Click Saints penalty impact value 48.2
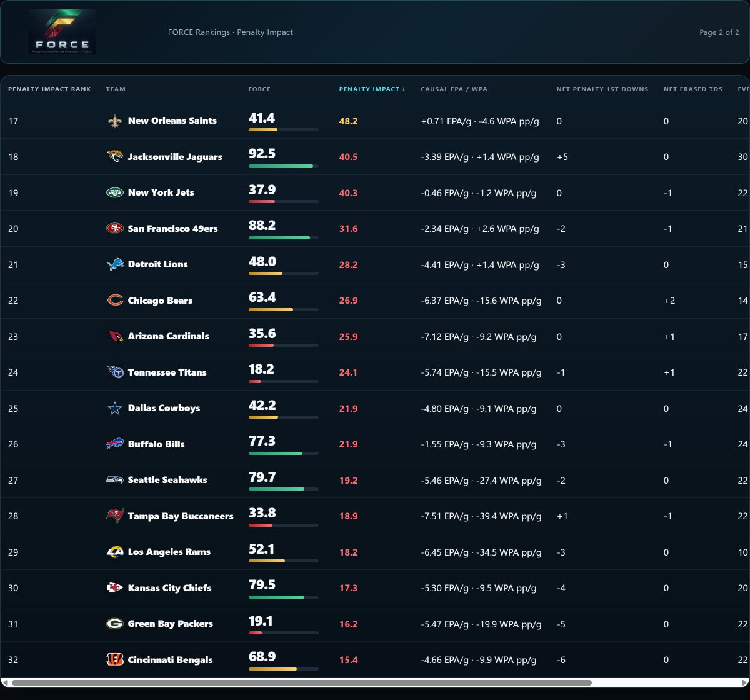 349,121
